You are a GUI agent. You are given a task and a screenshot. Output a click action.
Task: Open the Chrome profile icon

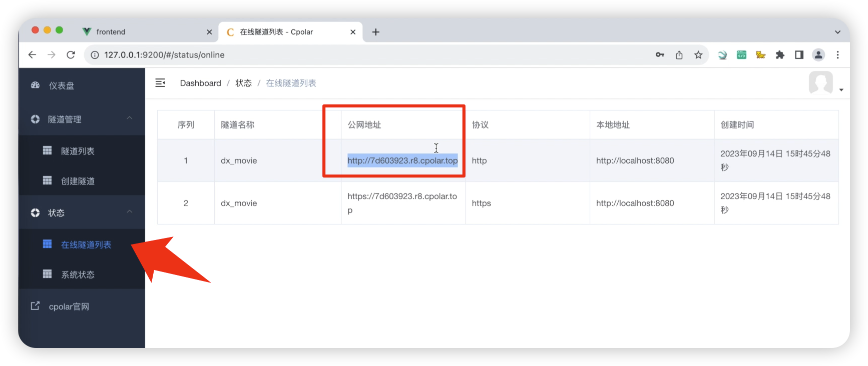818,55
